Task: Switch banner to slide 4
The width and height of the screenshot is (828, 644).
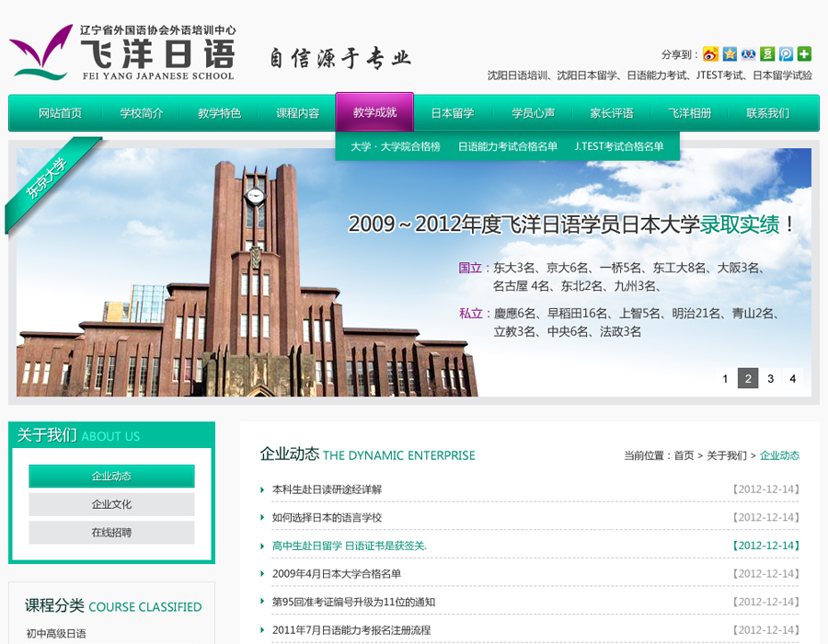Action: pyautogui.click(x=793, y=378)
